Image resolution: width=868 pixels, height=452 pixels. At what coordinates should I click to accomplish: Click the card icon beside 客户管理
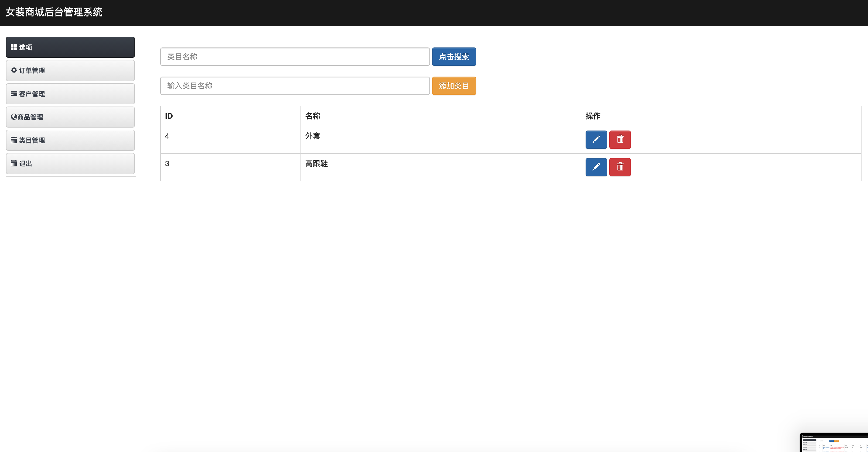pos(14,94)
